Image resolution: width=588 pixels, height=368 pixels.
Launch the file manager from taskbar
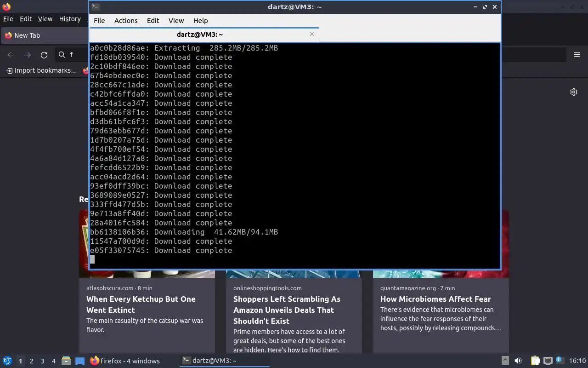point(66,361)
